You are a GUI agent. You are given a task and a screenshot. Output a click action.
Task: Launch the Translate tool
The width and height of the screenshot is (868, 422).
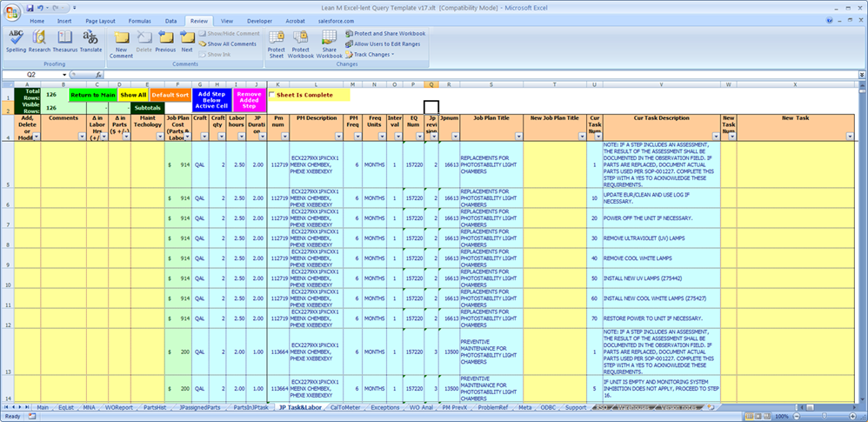90,42
